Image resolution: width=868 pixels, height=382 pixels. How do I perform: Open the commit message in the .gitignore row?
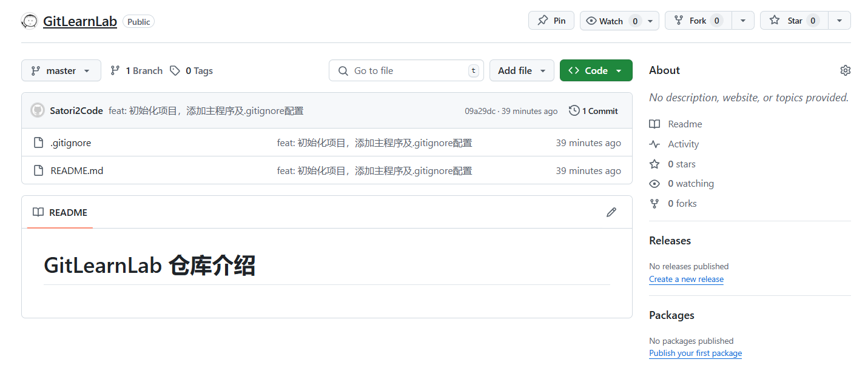[375, 143]
